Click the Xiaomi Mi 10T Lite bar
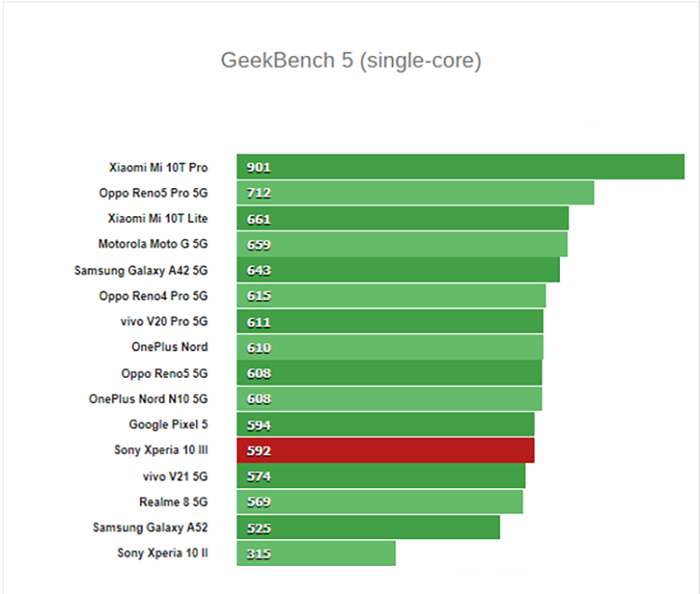Viewport: 700px width, 594px height. tap(402, 219)
